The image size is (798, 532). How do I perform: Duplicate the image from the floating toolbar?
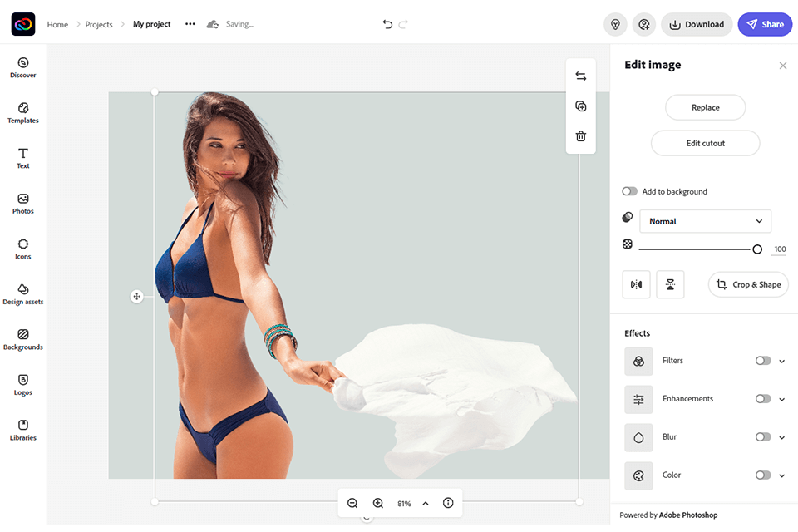click(x=580, y=106)
